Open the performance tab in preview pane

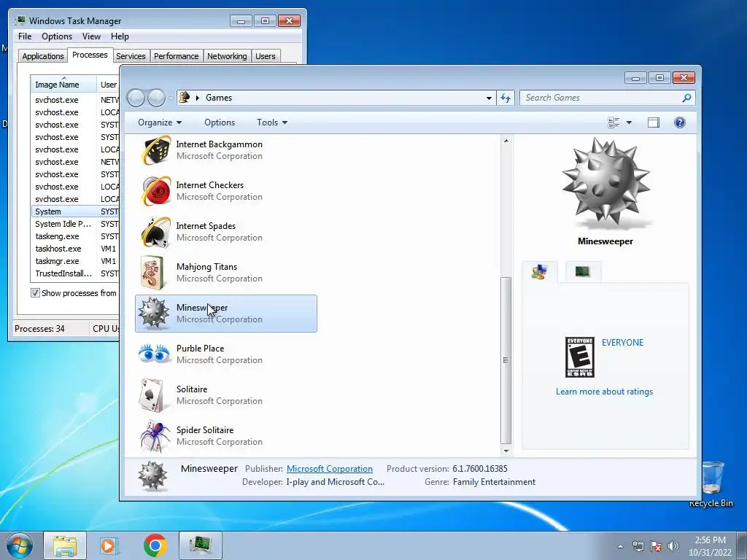click(x=583, y=272)
